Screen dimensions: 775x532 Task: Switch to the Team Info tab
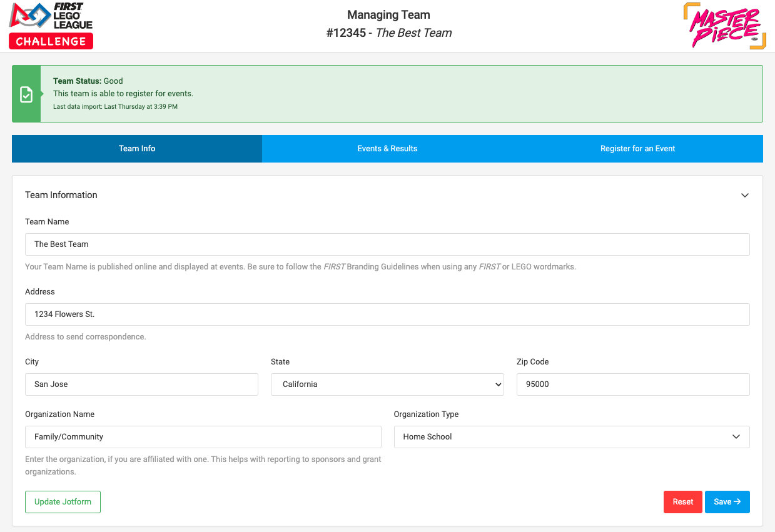(137, 149)
